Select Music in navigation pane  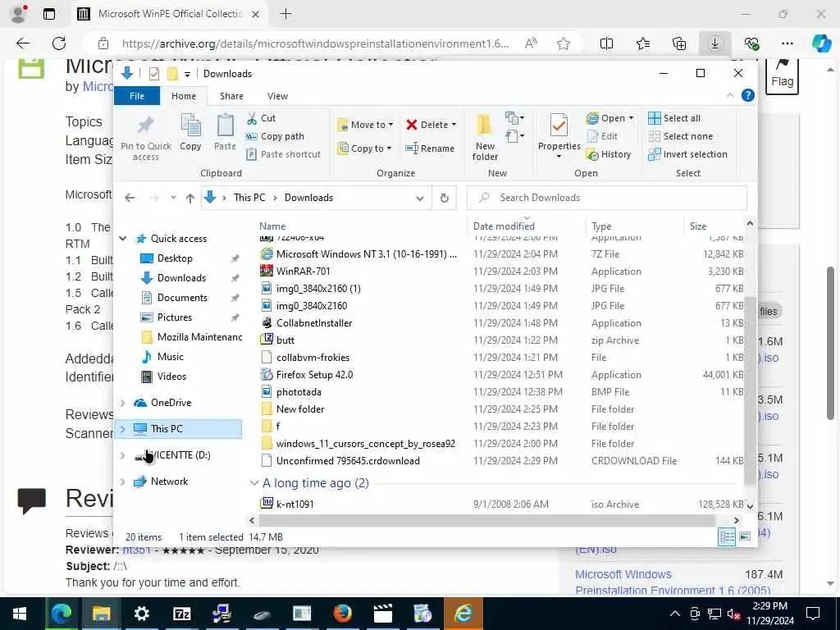[x=170, y=357]
